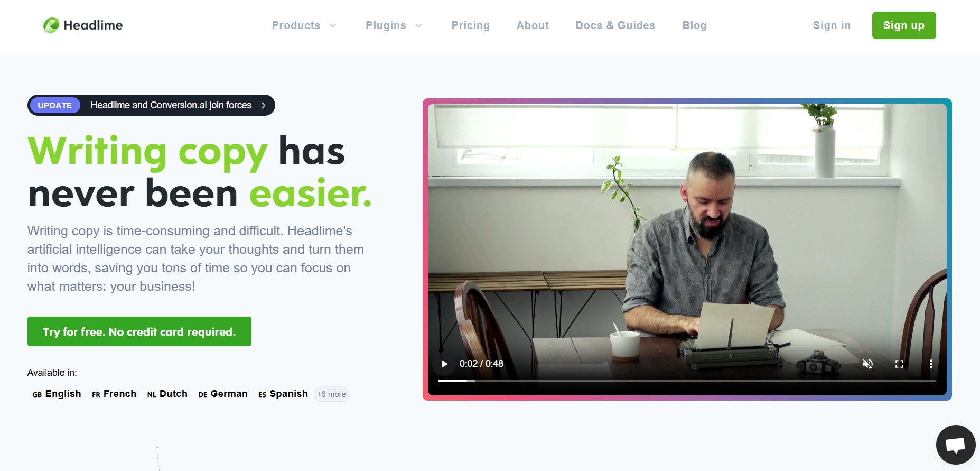The width and height of the screenshot is (980, 471).
Task: Click the purple UPDATE badge
Action: (55, 105)
